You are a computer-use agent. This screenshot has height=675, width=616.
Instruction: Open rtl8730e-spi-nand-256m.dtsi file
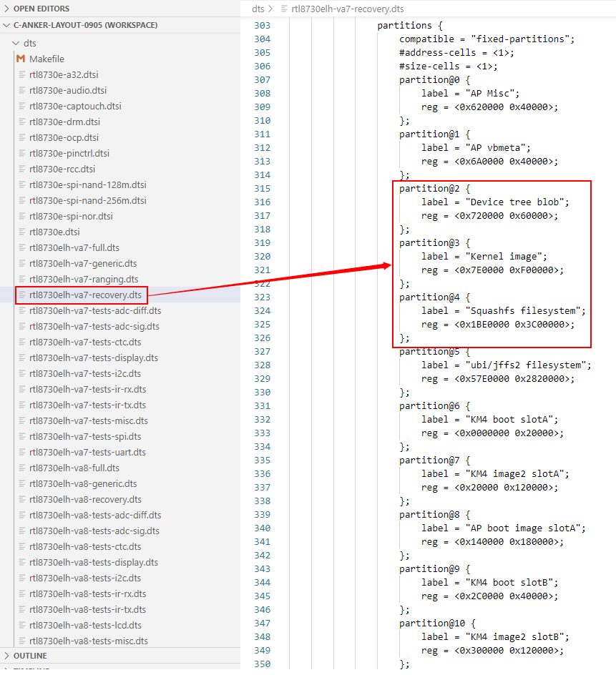87,200
